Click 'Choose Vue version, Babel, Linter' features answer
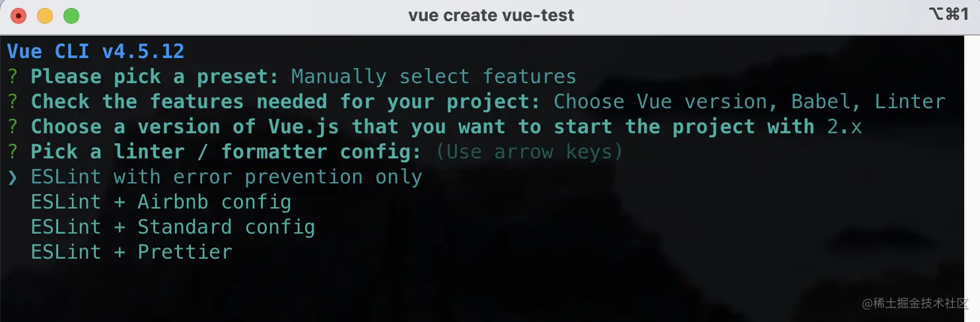 (x=750, y=102)
